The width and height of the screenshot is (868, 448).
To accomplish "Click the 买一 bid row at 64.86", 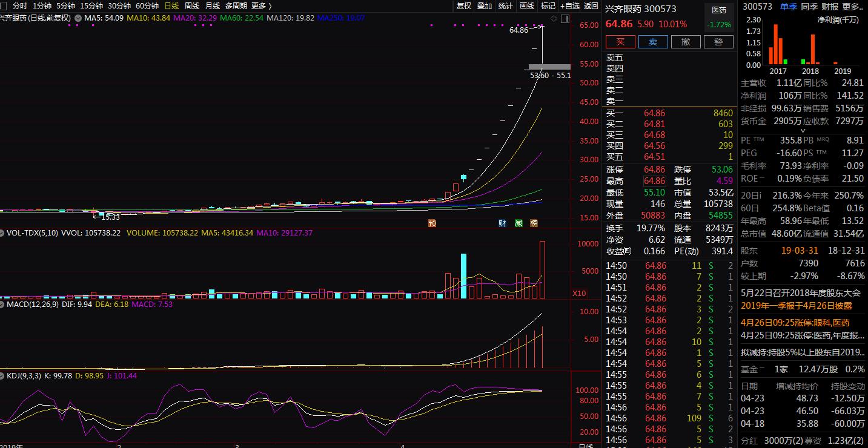I will [x=669, y=113].
